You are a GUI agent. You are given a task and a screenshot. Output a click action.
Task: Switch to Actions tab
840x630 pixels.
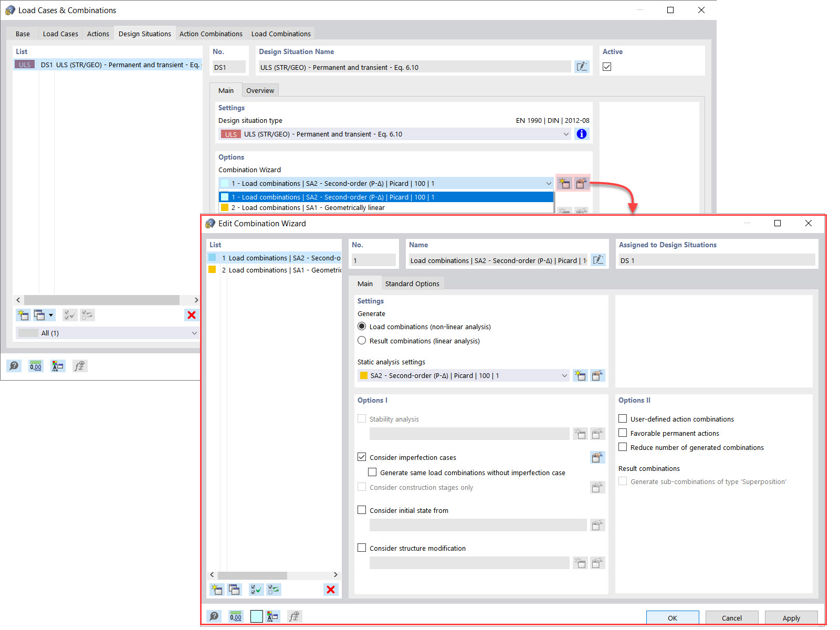pyautogui.click(x=98, y=34)
